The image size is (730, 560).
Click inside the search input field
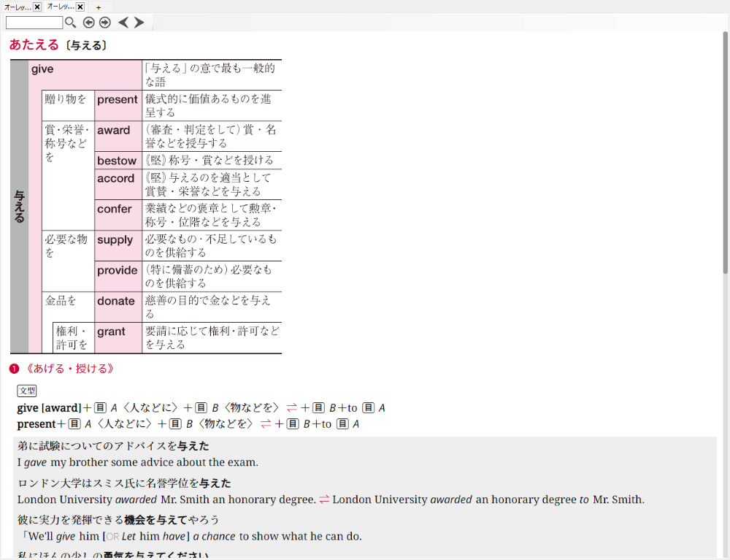point(34,23)
